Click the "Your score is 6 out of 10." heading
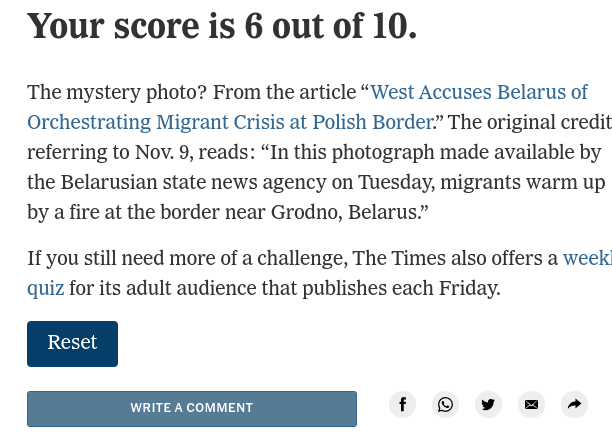612x442 pixels. (222, 25)
